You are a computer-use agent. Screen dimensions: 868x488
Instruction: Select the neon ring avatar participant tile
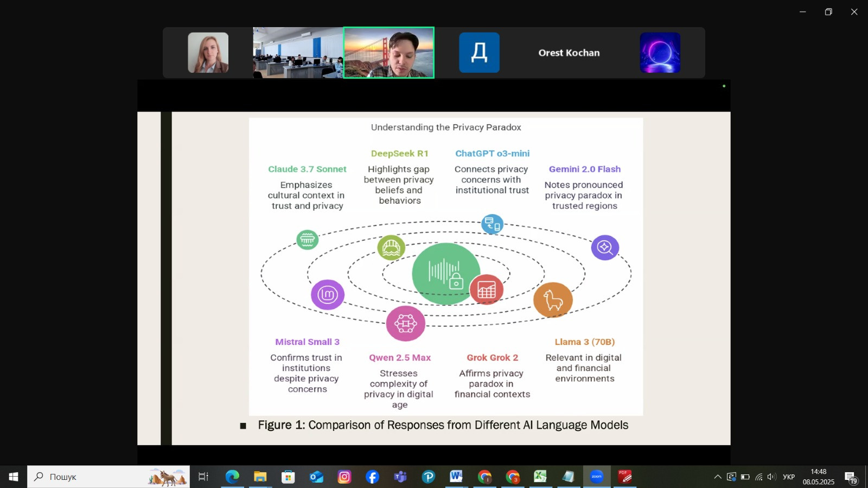point(660,53)
